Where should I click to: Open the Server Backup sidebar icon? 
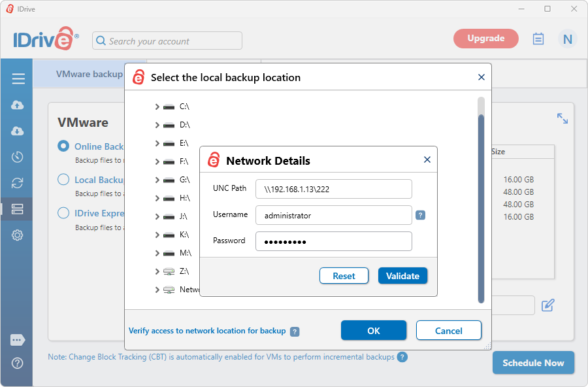[17, 209]
